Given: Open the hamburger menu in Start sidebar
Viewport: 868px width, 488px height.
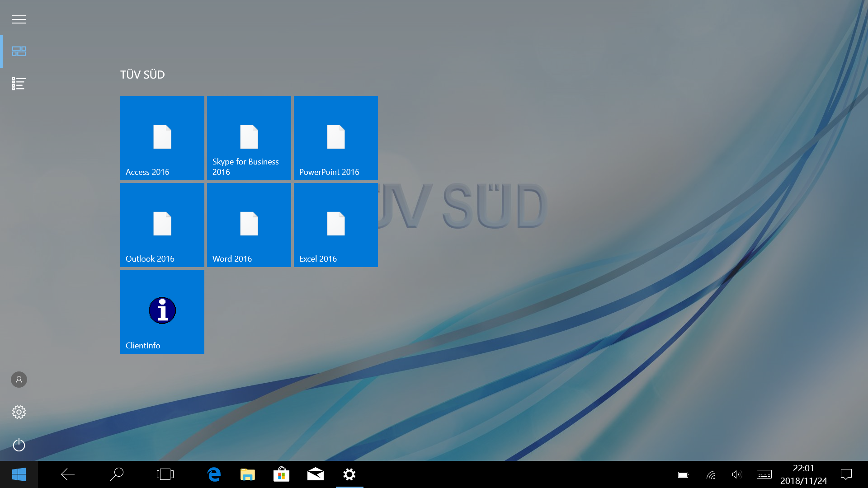Looking at the screenshot, I should click(19, 19).
